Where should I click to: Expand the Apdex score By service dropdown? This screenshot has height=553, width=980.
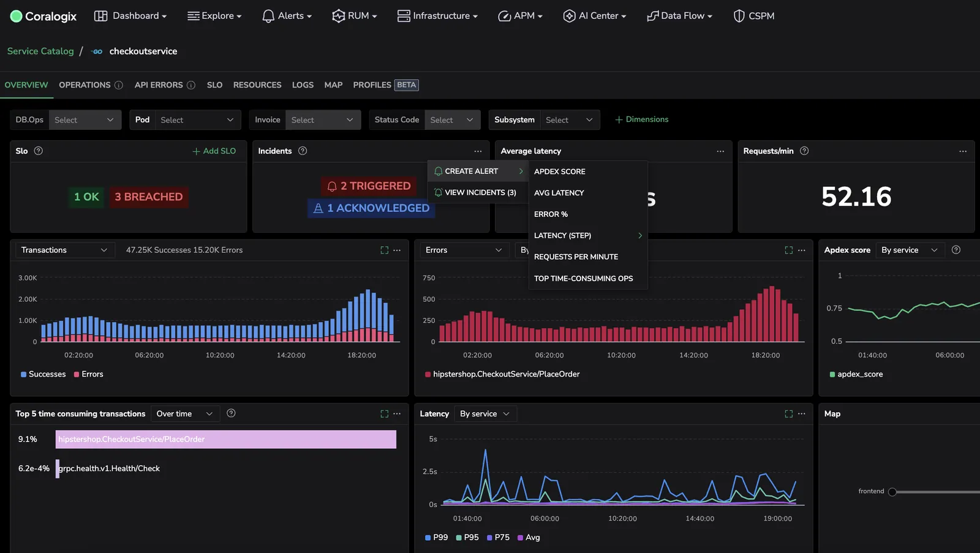click(x=910, y=250)
